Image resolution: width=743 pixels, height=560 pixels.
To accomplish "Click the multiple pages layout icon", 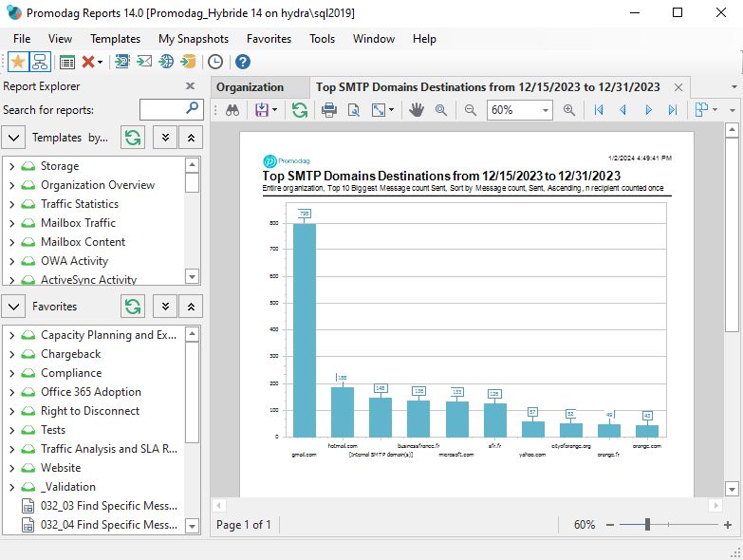I will [x=702, y=110].
